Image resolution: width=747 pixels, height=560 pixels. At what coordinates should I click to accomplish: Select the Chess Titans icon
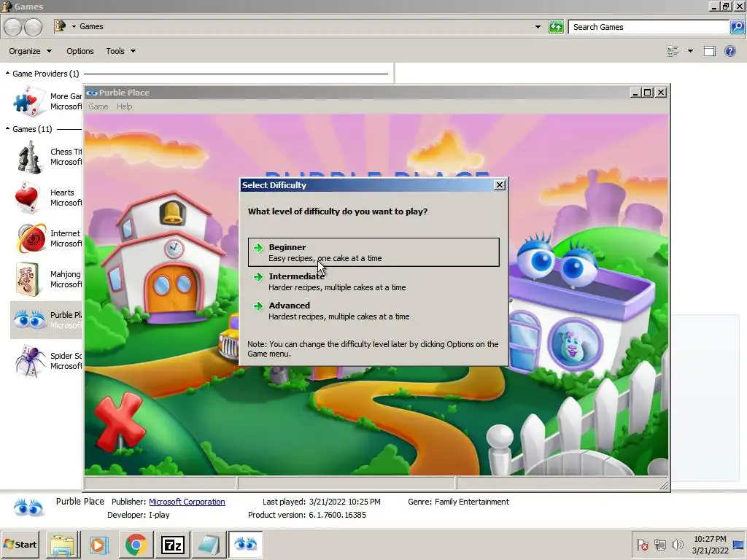(x=29, y=157)
